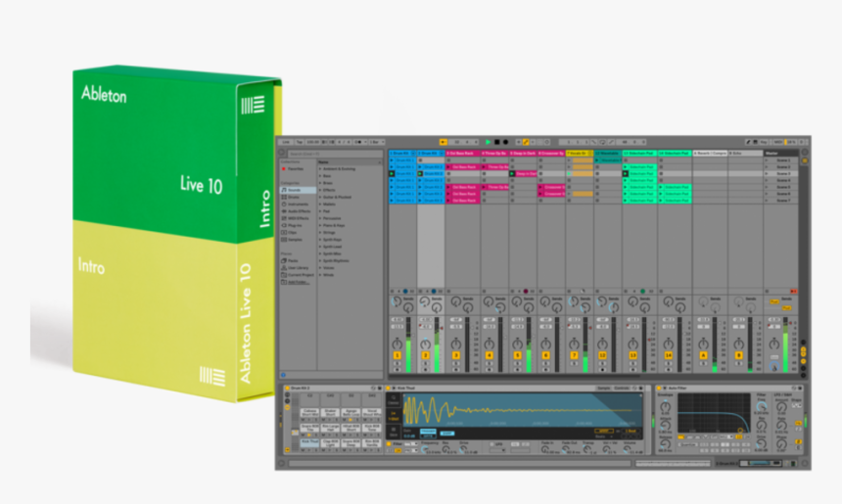Open the metronome settings dropdown arrow

(x=366, y=142)
